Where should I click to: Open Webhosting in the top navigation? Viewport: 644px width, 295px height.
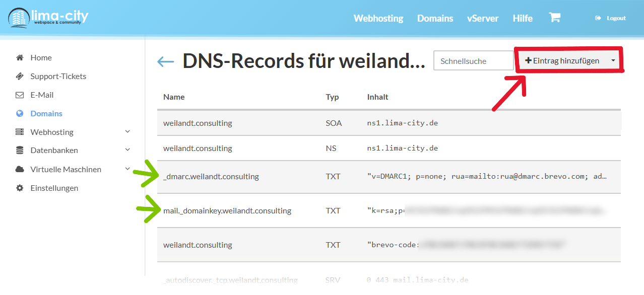click(x=378, y=18)
